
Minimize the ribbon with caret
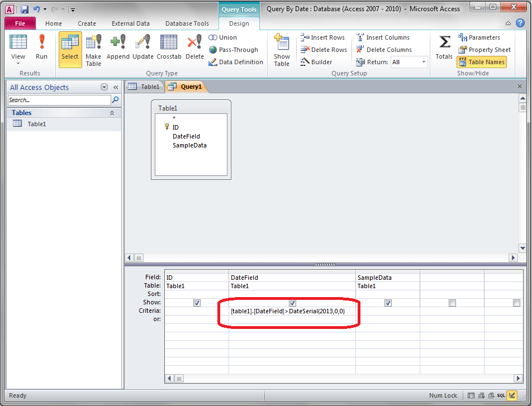[x=508, y=23]
